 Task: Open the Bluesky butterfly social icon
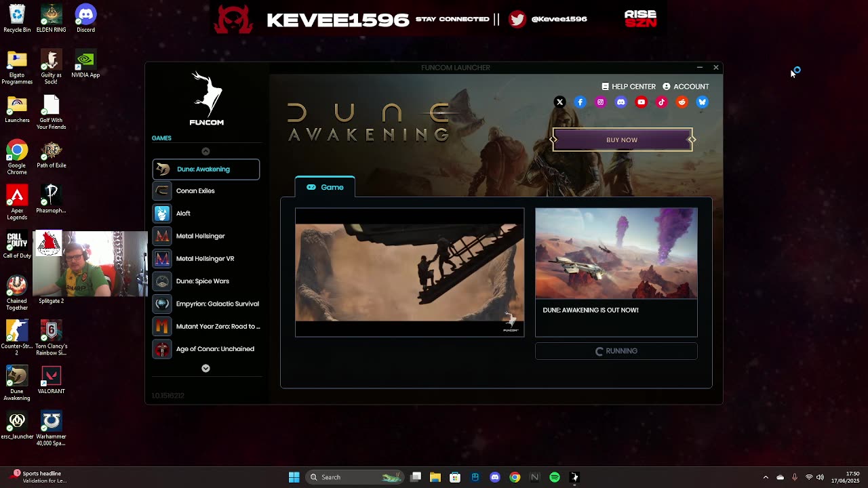point(702,102)
